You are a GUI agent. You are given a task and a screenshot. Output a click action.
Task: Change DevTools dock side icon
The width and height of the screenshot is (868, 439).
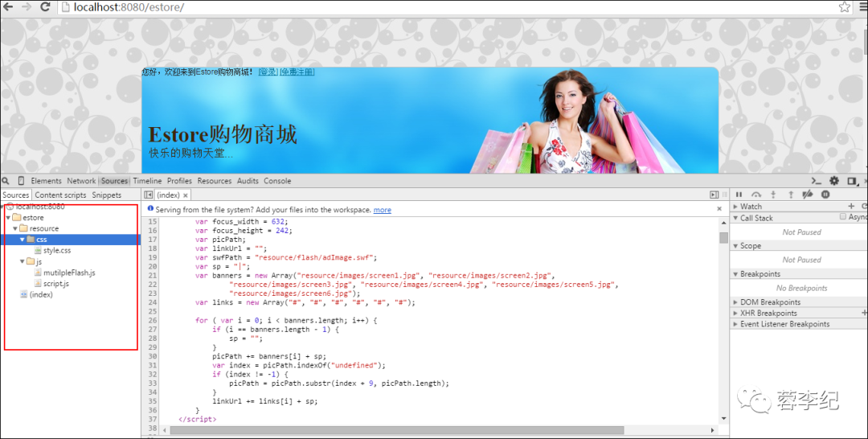tap(853, 181)
